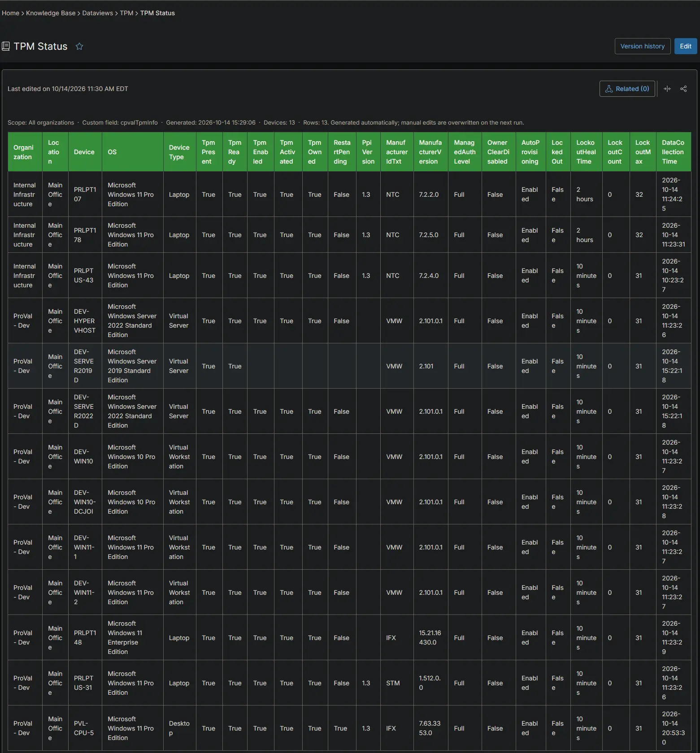The image size is (700, 753).
Task: Open the share icon
Action: coord(683,89)
